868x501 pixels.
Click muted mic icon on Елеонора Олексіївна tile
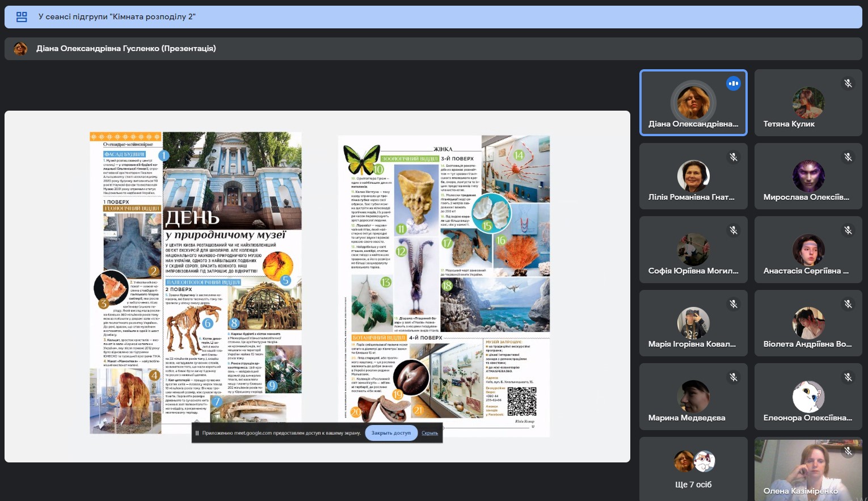click(848, 377)
